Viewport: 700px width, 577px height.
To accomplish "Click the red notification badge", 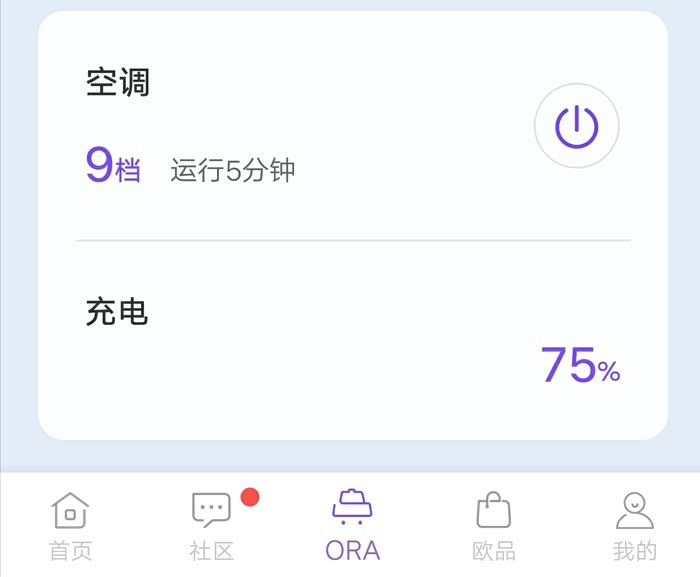I will [250, 497].
